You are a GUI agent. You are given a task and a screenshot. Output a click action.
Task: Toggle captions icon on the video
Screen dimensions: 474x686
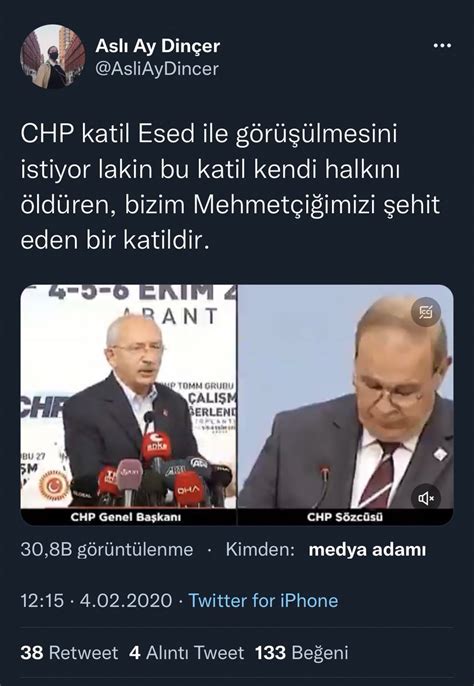tap(425, 312)
